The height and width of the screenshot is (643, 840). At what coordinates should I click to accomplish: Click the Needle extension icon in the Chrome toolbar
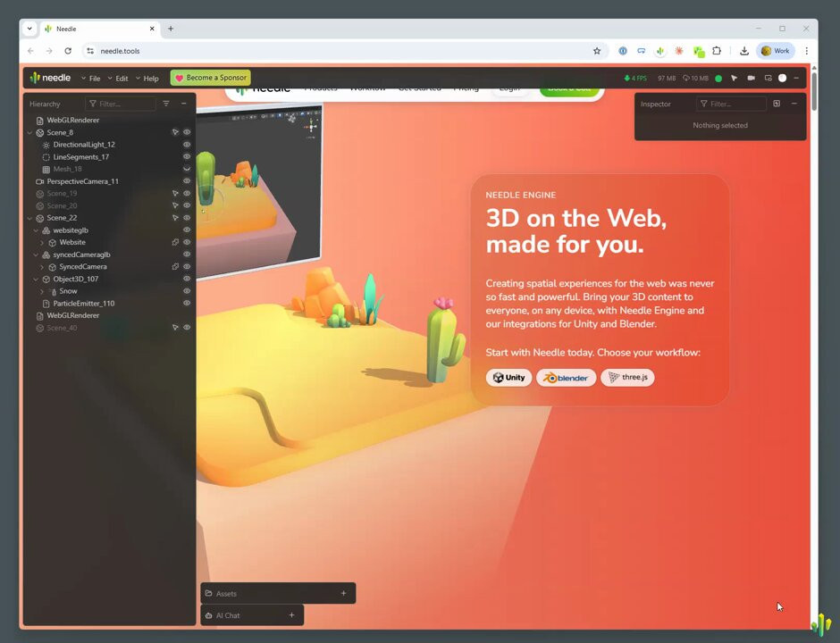pos(660,51)
